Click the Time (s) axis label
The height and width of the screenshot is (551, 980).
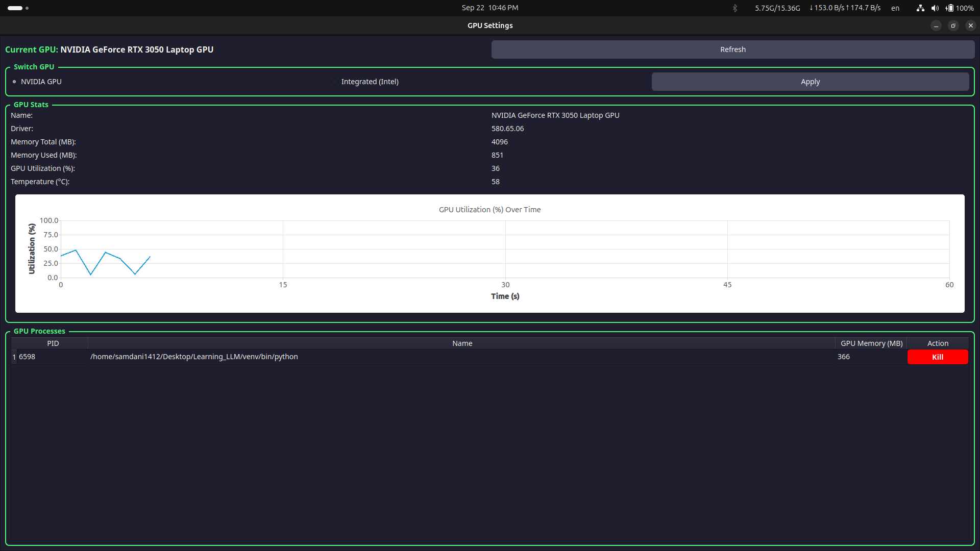coord(505,296)
